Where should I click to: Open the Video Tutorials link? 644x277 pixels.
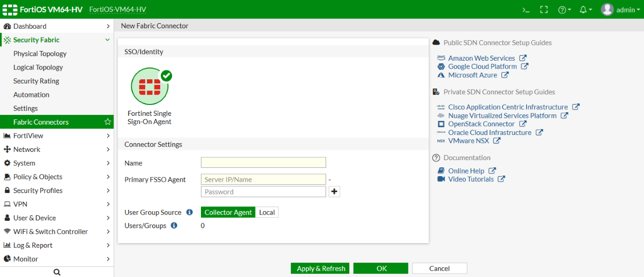tap(471, 179)
